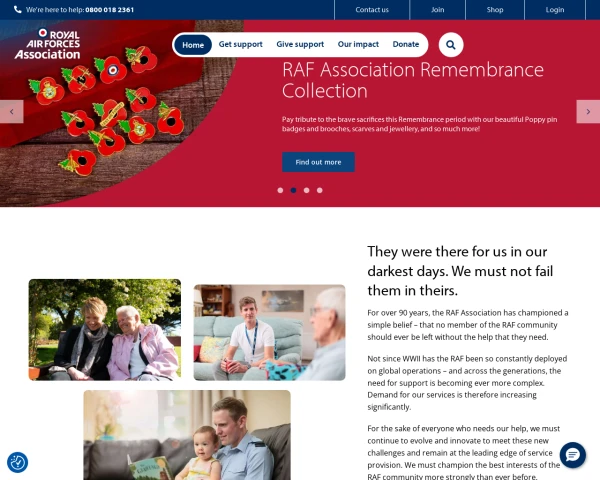Open the Contact us link
The width and height of the screenshot is (600, 480).
(372, 10)
